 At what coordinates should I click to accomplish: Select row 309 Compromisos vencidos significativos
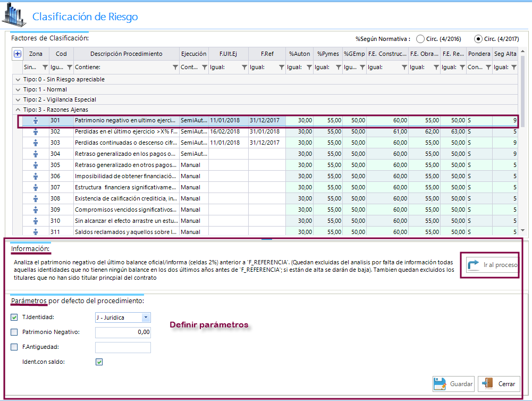point(270,210)
